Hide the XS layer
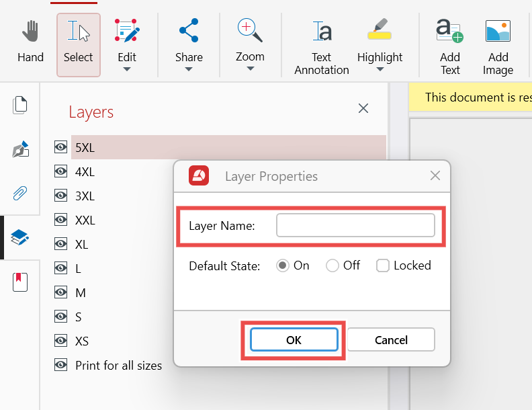Screen dimensions: 532x410 coord(60,341)
